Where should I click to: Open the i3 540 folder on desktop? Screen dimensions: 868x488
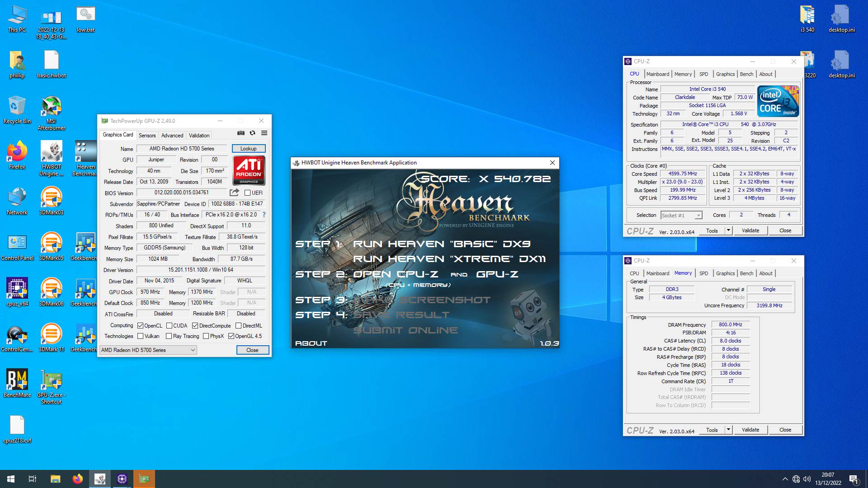[807, 19]
